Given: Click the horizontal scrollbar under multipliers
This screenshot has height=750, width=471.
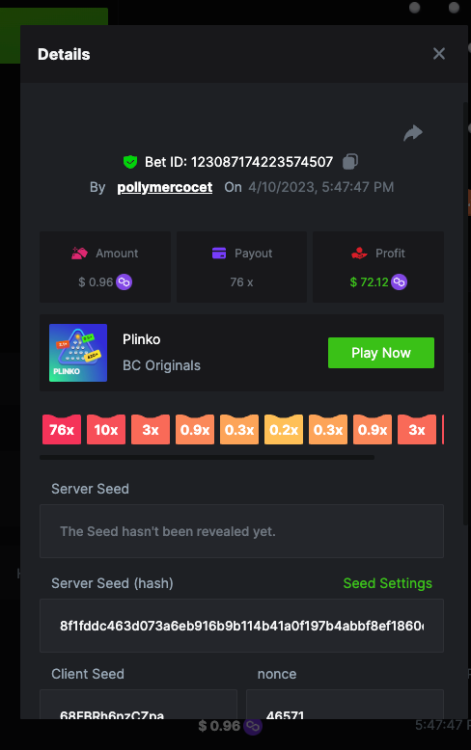Looking at the screenshot, I should (207, 457).
